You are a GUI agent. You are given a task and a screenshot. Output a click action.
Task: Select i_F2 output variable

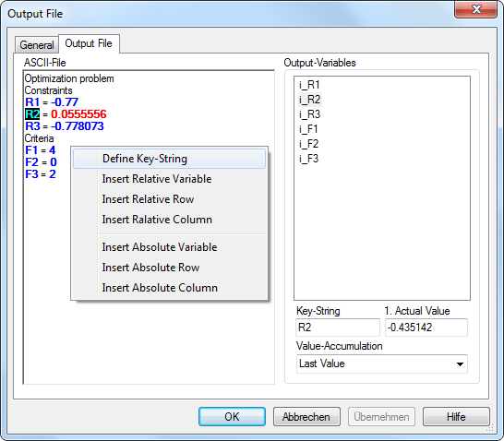(x=308, y=144)
